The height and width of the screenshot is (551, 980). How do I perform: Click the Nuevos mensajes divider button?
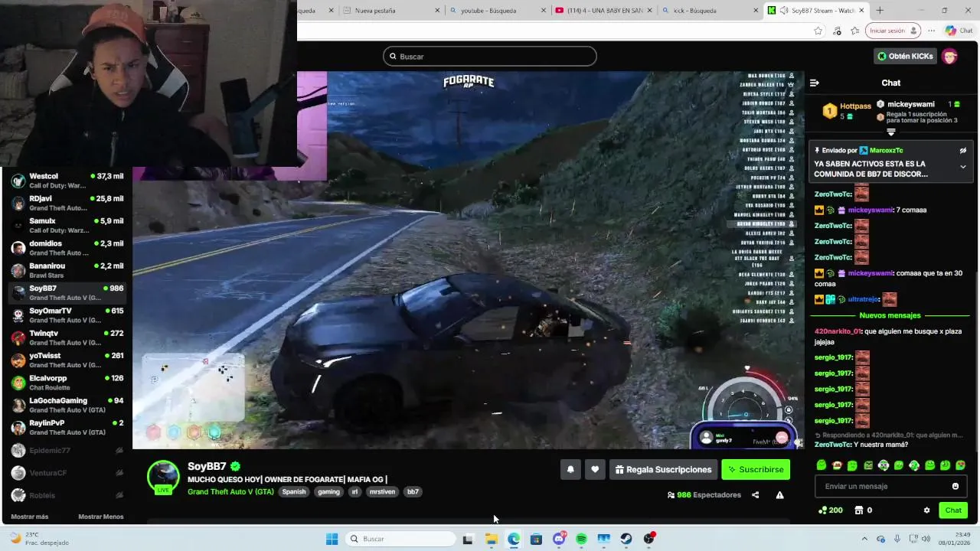(890, 315)
